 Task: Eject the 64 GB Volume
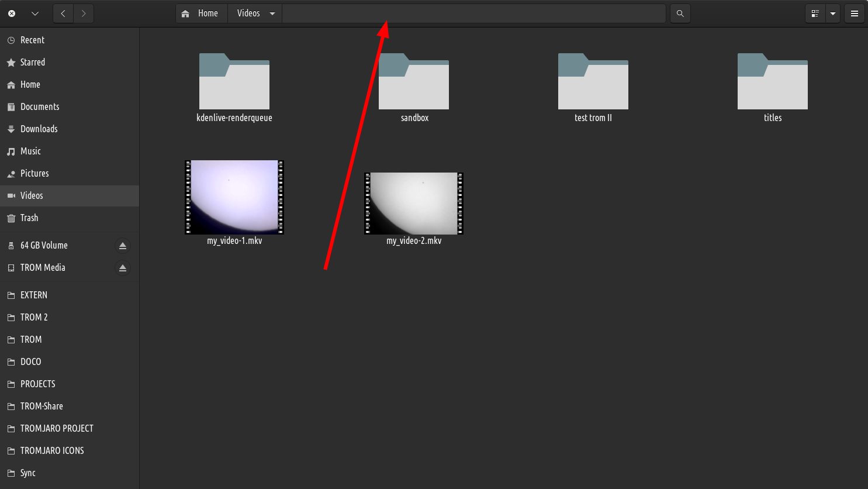coord(123,245)
